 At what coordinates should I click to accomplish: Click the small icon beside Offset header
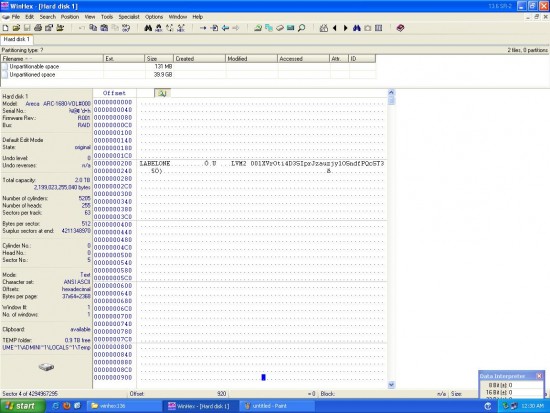point(162,93)
